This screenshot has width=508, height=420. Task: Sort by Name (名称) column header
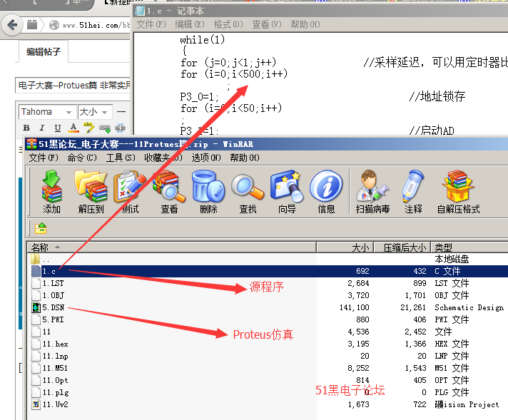[x=171, y=247]
